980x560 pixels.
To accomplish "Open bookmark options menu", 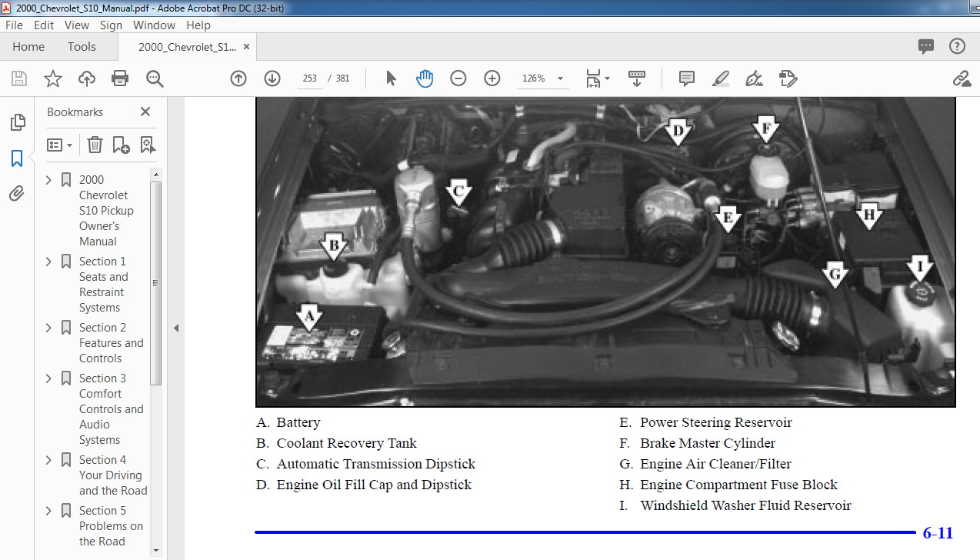I will [x=60, y=145].
